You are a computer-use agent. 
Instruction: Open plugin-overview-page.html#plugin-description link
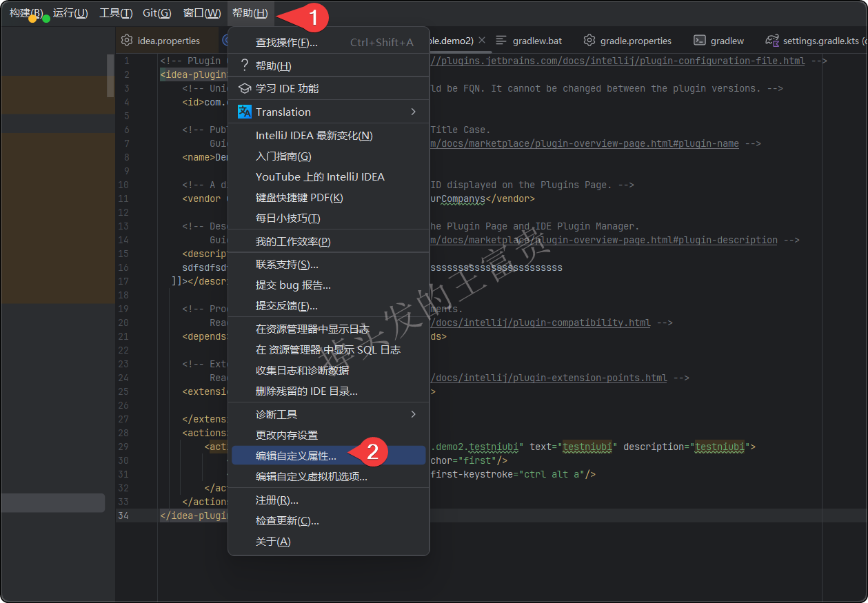coord(604,240)
